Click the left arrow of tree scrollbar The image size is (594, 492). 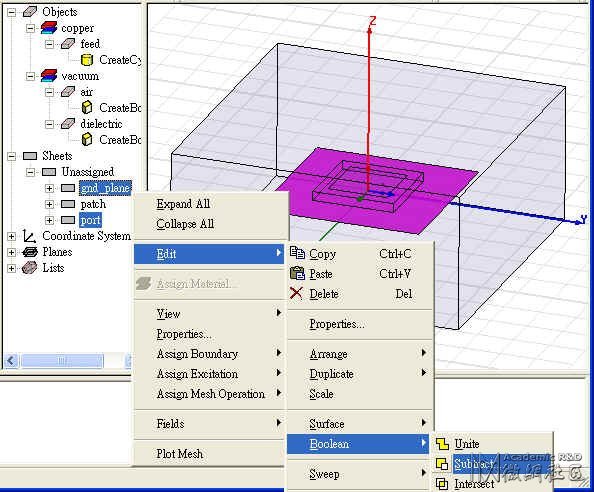11,360
